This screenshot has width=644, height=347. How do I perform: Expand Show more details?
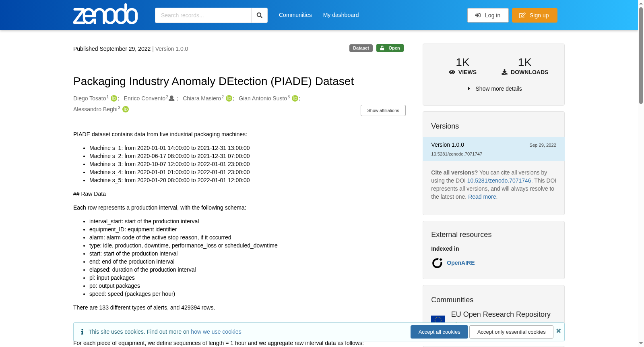click(x=494, y=89)
